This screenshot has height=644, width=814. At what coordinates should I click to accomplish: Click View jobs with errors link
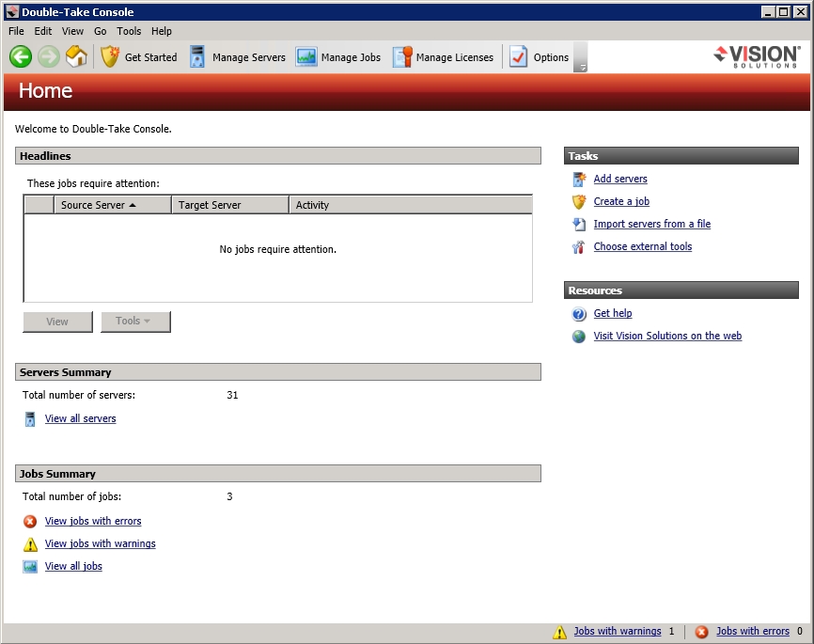pyautogui.click(x=93, y=521)
